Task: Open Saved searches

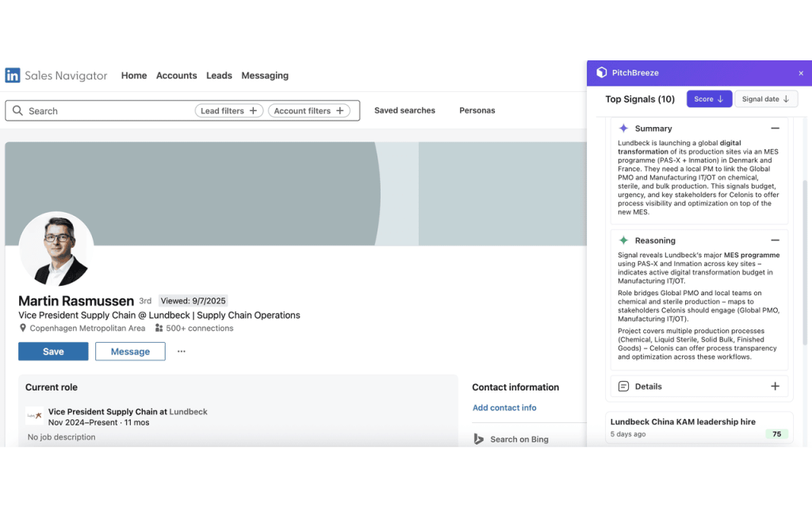Action: tap(405, 110)
